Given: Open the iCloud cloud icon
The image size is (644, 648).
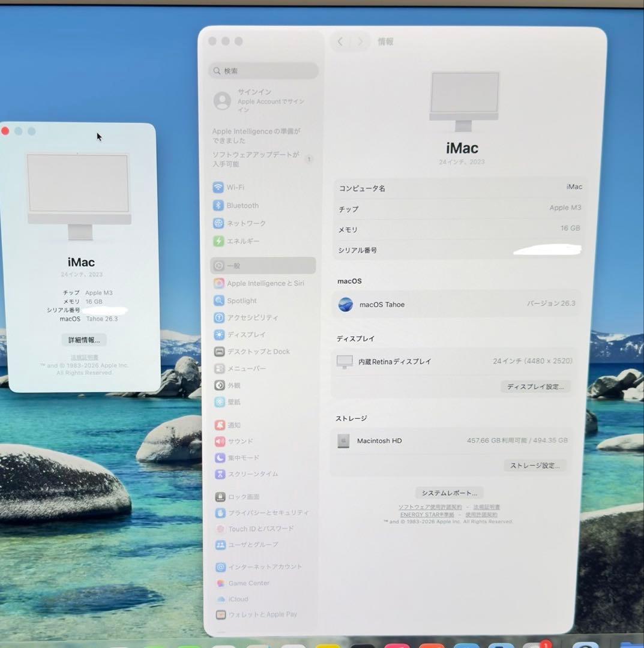Looking at the screenshot, I should pyautogui.click(x=221, y=599).
